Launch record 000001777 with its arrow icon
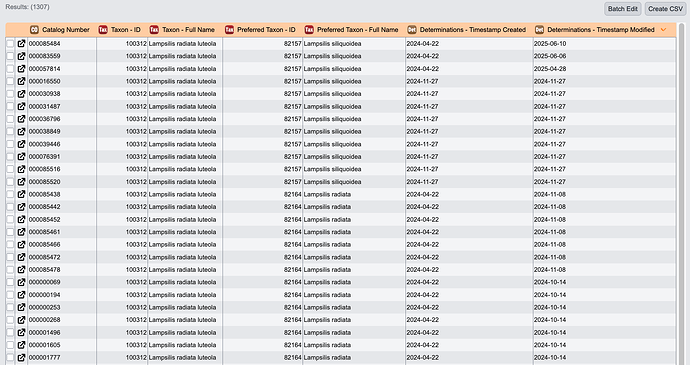The width and height of the screenshot is (690, 365). pyautogui.click(x=21, y=358)
